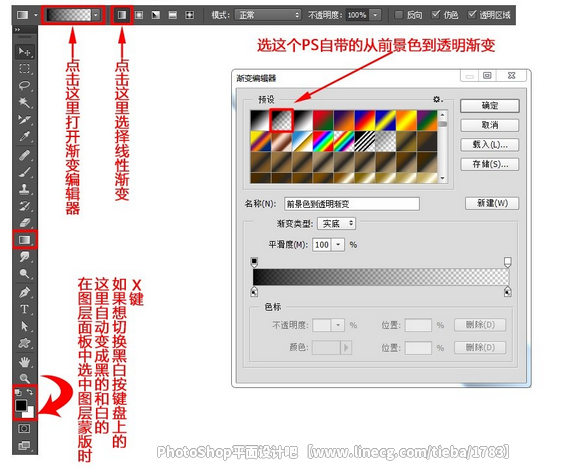Image resolution: width=565 pixels, height=471 pixels.
Task: Choose radial gradient style
Action: pos(139,15)
